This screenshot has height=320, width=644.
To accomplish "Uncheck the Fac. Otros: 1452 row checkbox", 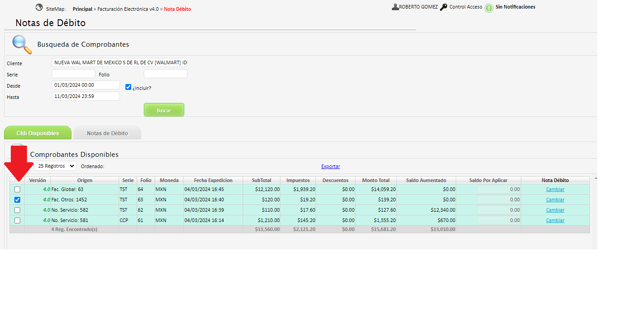I will (x=18, y=200).
